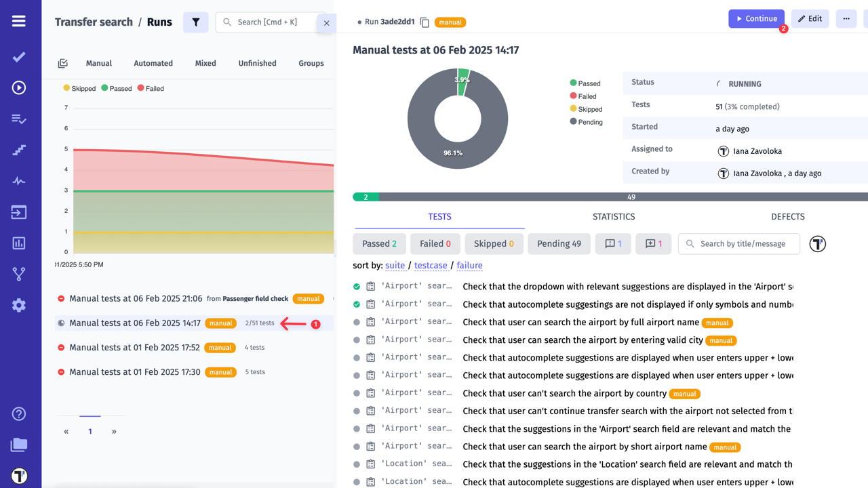The width and height of the screenshot is (868, 488).
Task: Select the Test Runs play icon in sidebar
Action: tap(19, 87)
